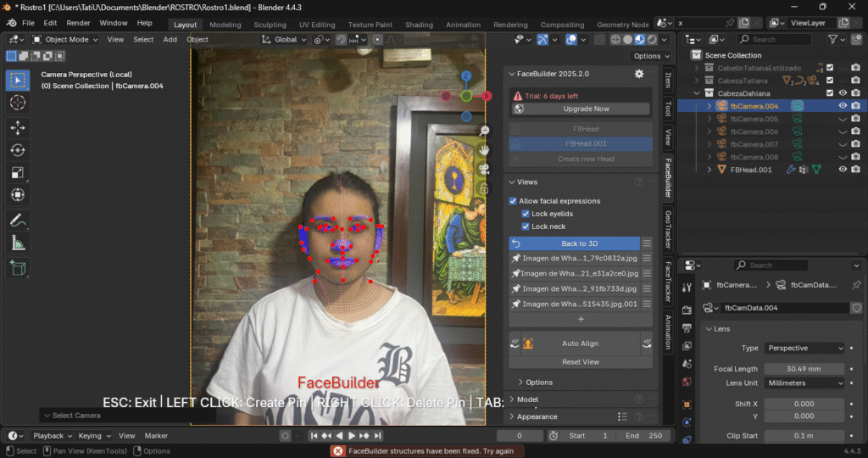Open the Render menu

[x=78, y=23]
